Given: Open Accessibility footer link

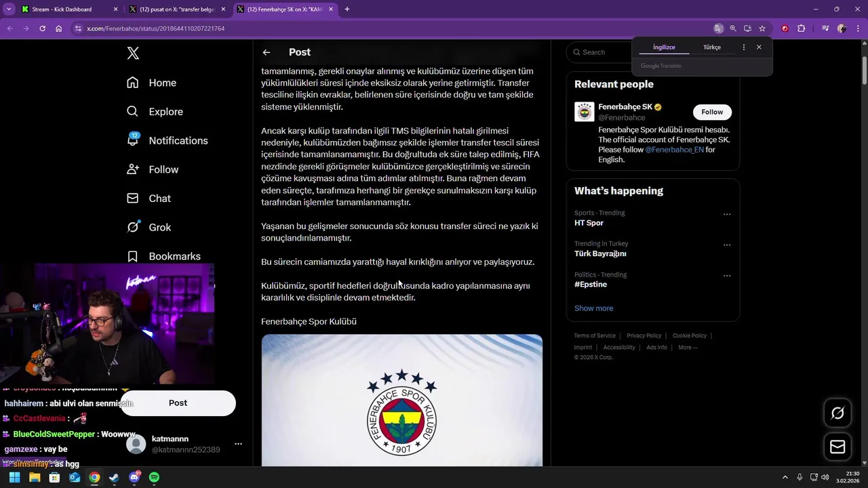Looking at the screenshot, I should (x=619, y=348).
